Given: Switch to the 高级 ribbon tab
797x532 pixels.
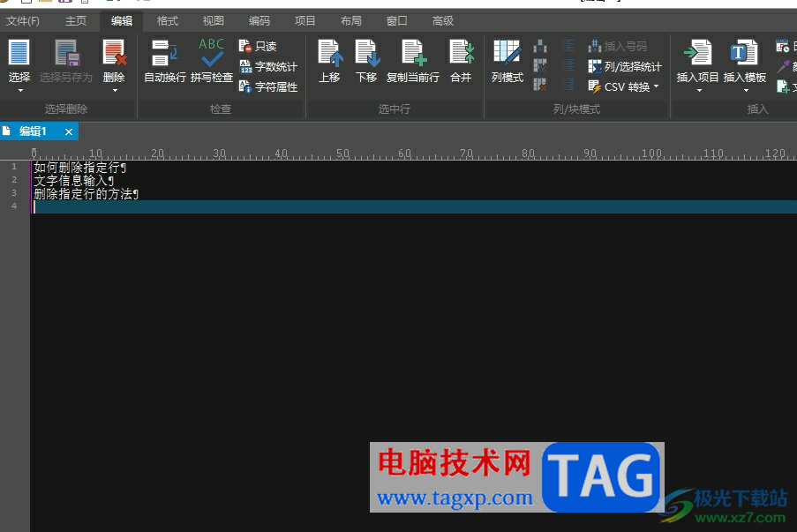Looking at the screenshot, I should 443,21.
